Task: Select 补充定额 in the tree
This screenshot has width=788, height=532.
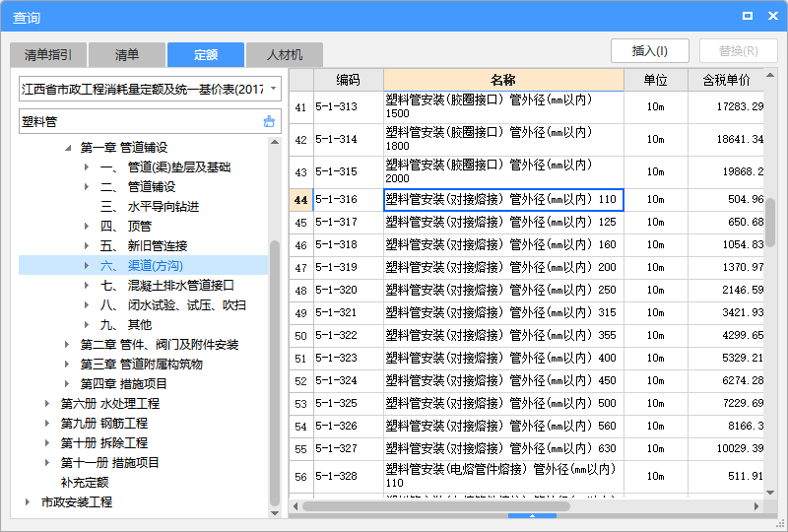Action: 85,482
